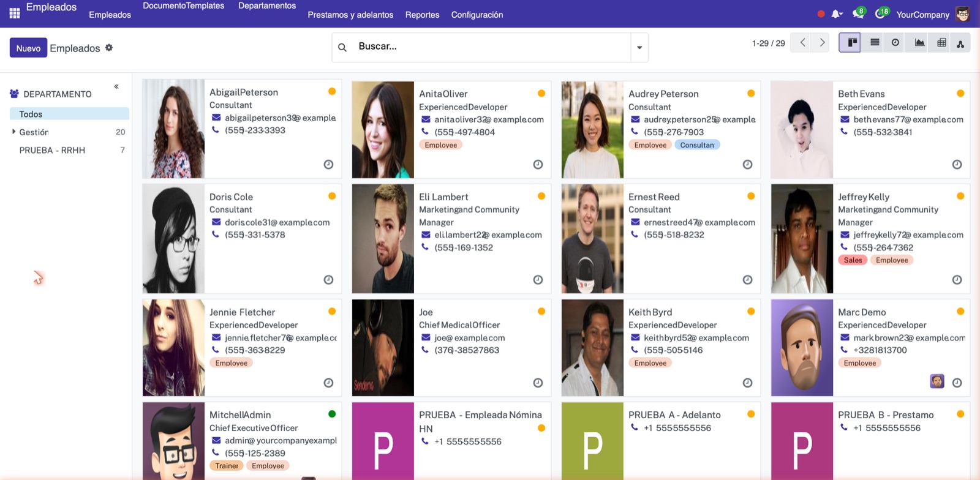Select Todos department filter
This screenshot has height=480, width=980.
click(x=69, y=114)
